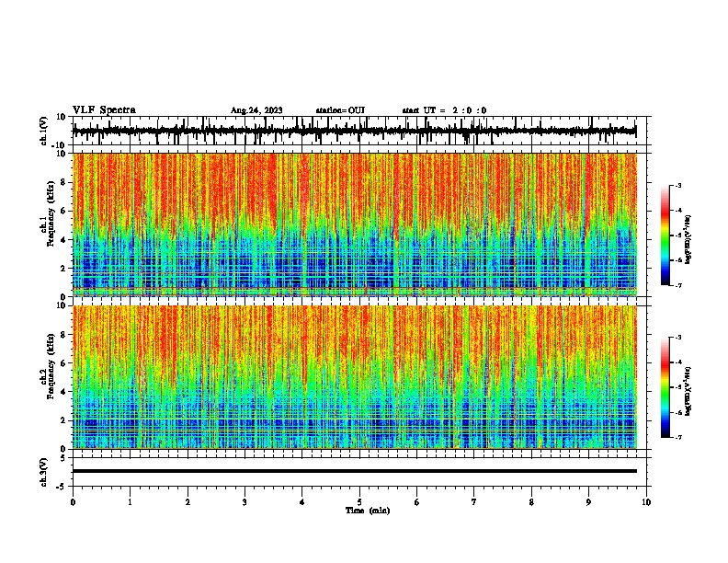Click the ch.2 spectrogram color scale bar
Viewport: 728px width, 563px height.
[x=665, y=387]
